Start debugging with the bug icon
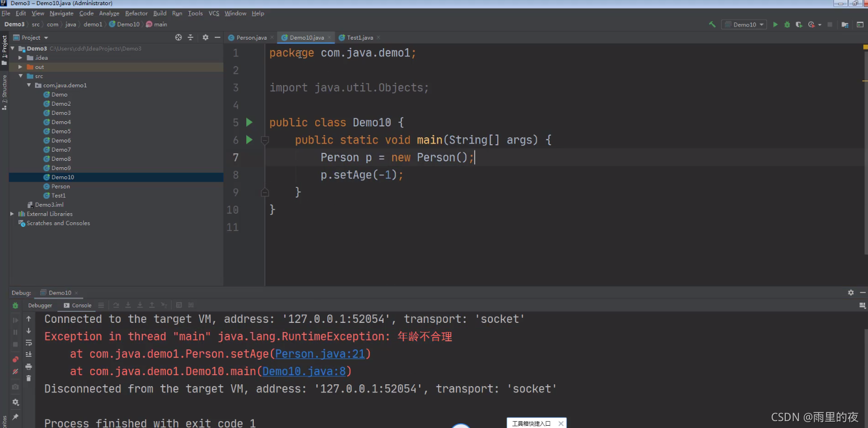The image size is (868, 428). pyautogui.click(x=786, y=24)
